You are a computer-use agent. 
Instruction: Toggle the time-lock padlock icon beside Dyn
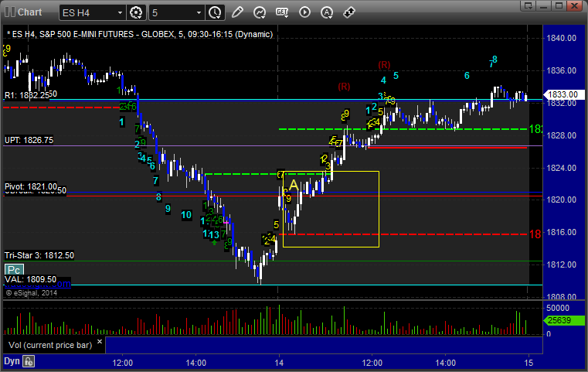[29, 361]
